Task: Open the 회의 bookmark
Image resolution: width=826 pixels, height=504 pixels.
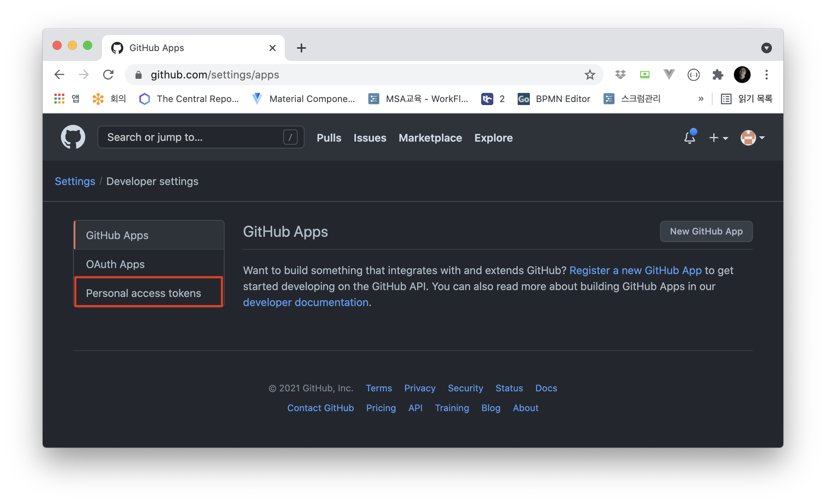Action: coord(109,99)
